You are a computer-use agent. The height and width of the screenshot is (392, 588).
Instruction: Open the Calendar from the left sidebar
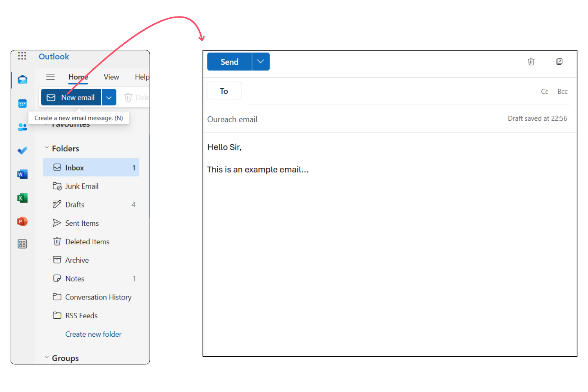point(22,103)
